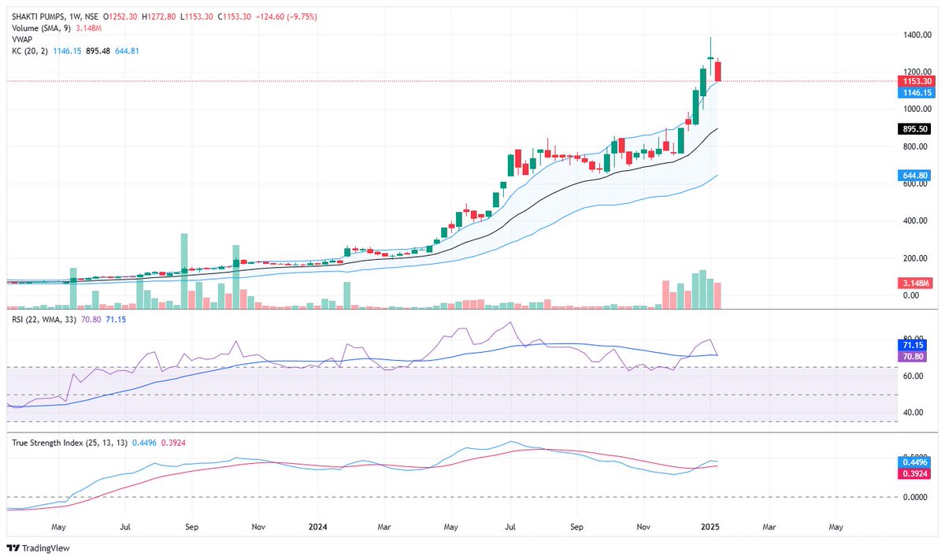Click the red 1153.30 price tag on the axis

(917, 81)
